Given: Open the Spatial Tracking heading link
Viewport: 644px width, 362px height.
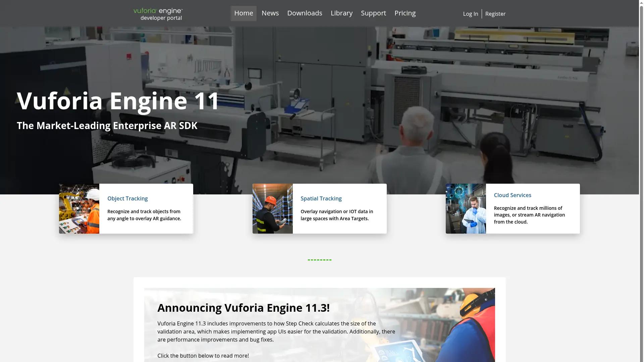Looking at the screenshot, I should [x=321, y=198].
